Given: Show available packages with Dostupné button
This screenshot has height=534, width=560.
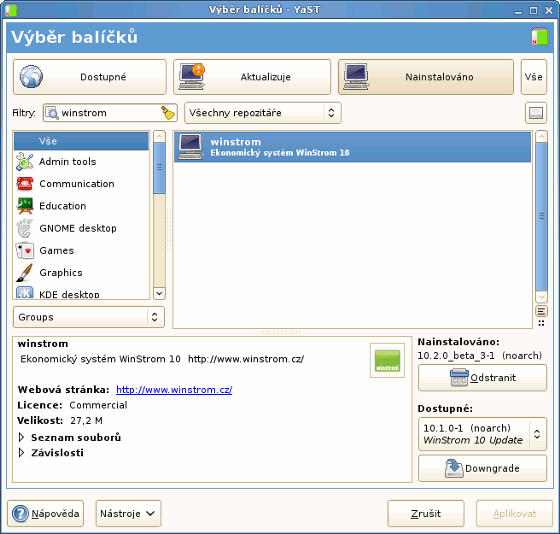Looking at the screenshot, I should (90, 77).
